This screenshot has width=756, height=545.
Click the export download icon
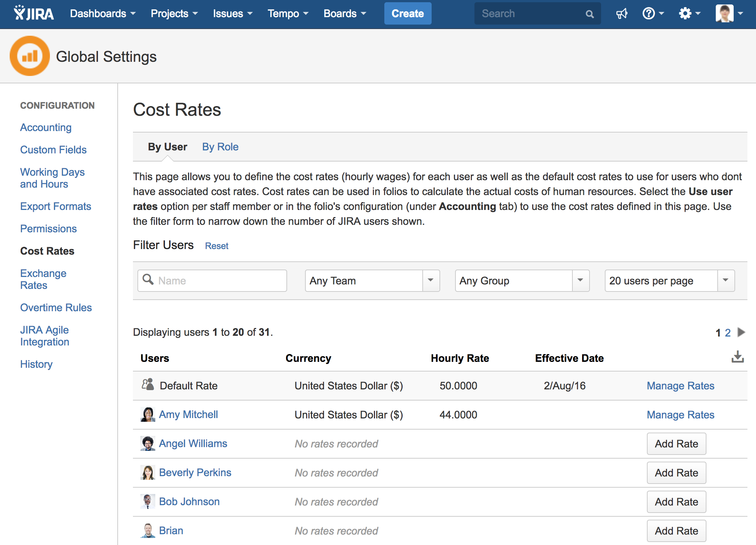point(737,357)
